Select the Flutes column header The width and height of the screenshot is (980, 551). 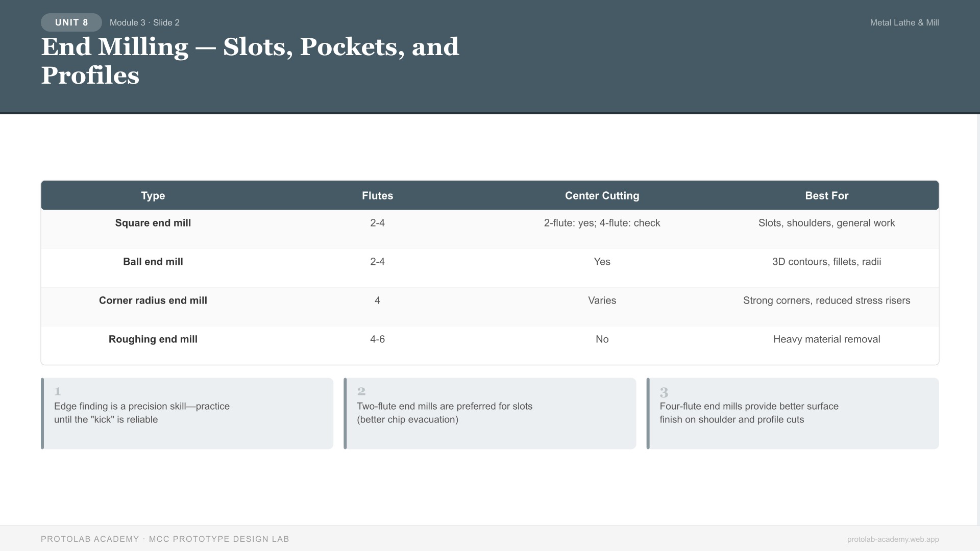(377, 195)
